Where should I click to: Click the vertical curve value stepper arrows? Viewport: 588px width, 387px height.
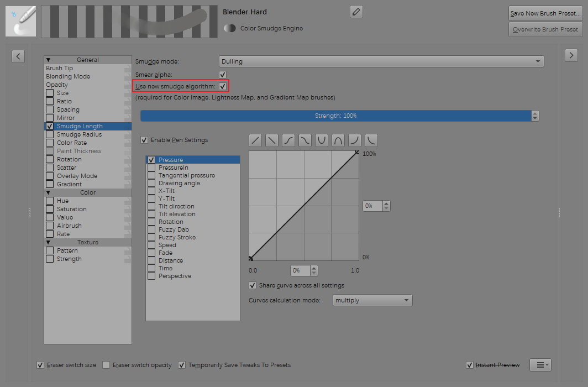[x=387, y=206]
